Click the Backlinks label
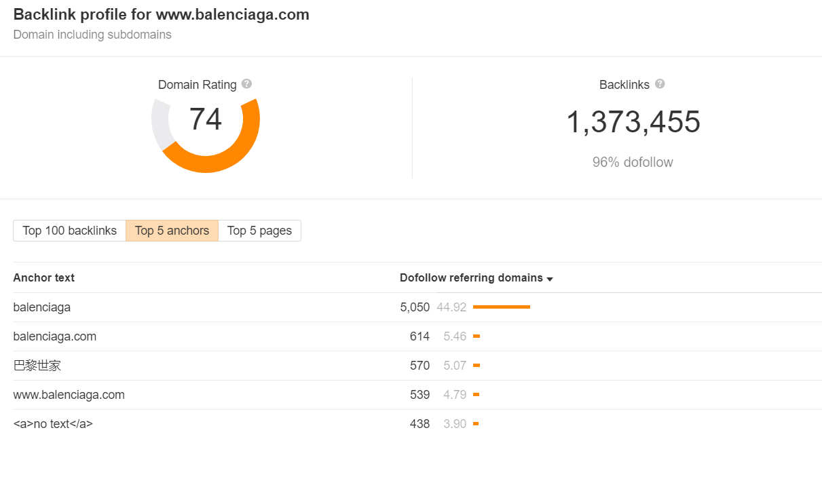Image resolution: width=822 pixels, height=504 pixels. 624,85
